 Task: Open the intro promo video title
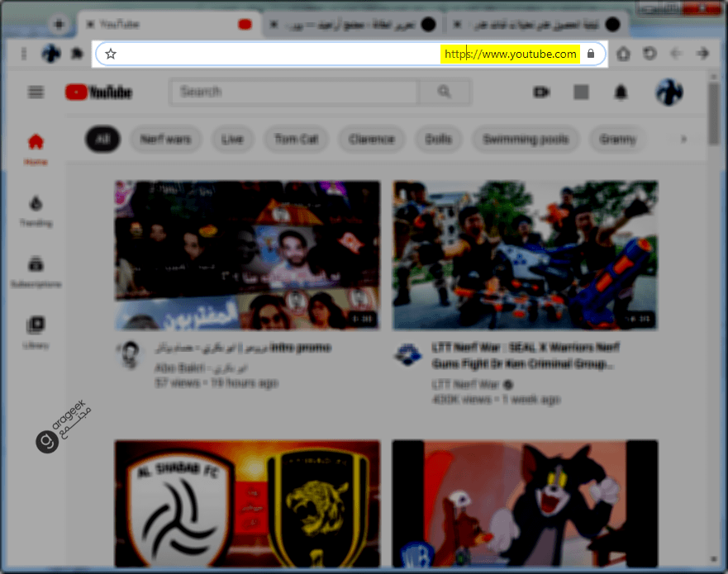point(243,348)
